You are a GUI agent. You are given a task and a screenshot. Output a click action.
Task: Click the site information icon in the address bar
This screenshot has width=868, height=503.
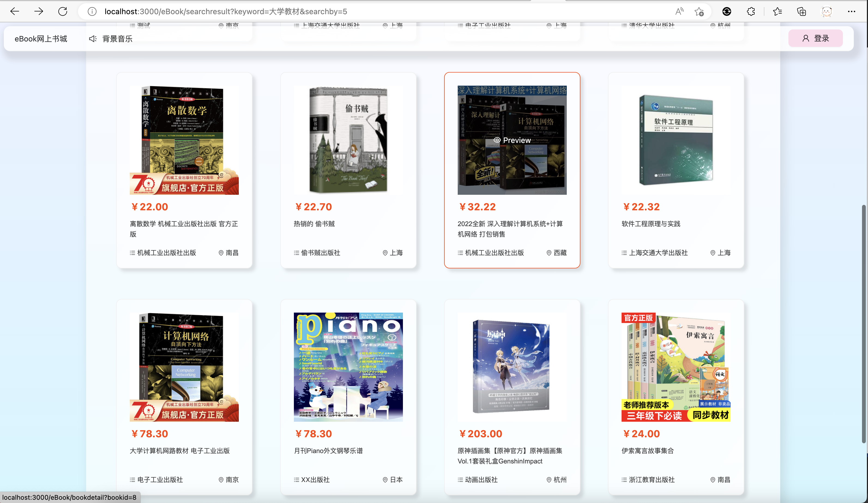coord(92,11)
